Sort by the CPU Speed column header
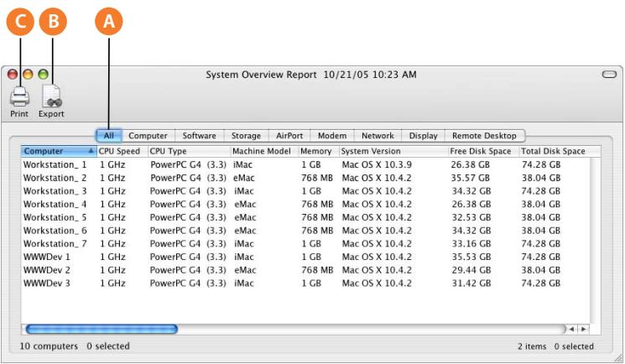Viewport: 625px width, 364px height. pyautogui.click(x=122, y=151)
